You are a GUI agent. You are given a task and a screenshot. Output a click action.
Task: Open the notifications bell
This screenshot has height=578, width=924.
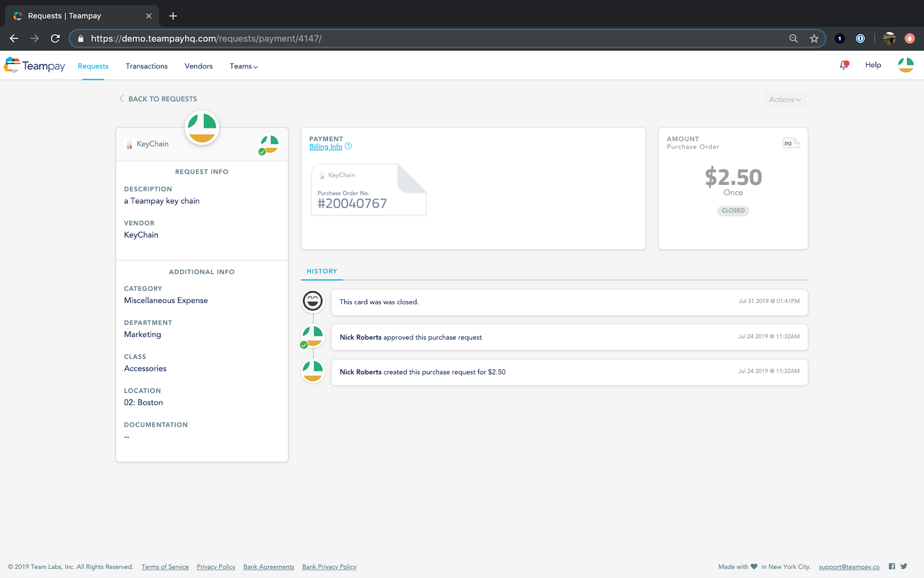[x=844, y=65]
